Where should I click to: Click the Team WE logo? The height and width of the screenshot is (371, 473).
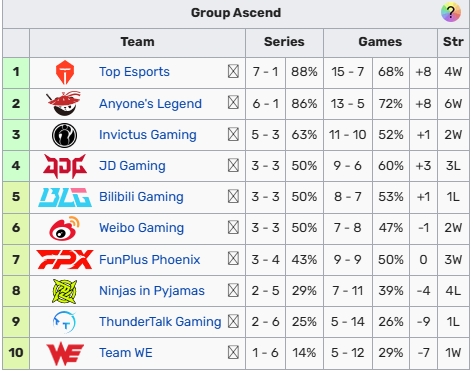point(65,354)
